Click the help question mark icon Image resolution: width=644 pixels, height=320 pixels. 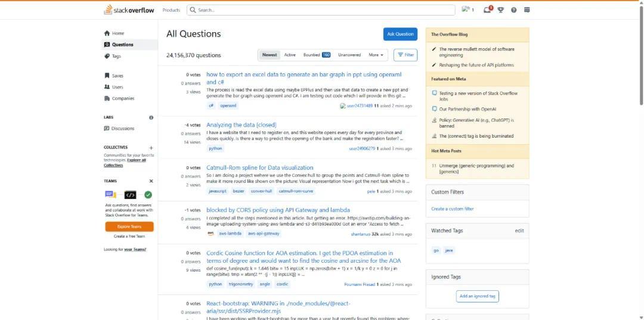click(x=514, y=10)
